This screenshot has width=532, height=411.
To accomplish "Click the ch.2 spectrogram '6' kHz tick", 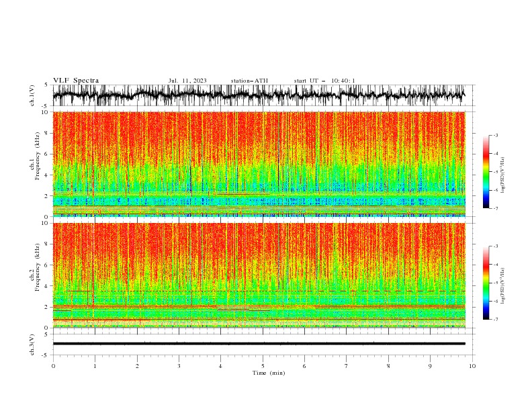I will pyautogui.click(x=48, y=265).
